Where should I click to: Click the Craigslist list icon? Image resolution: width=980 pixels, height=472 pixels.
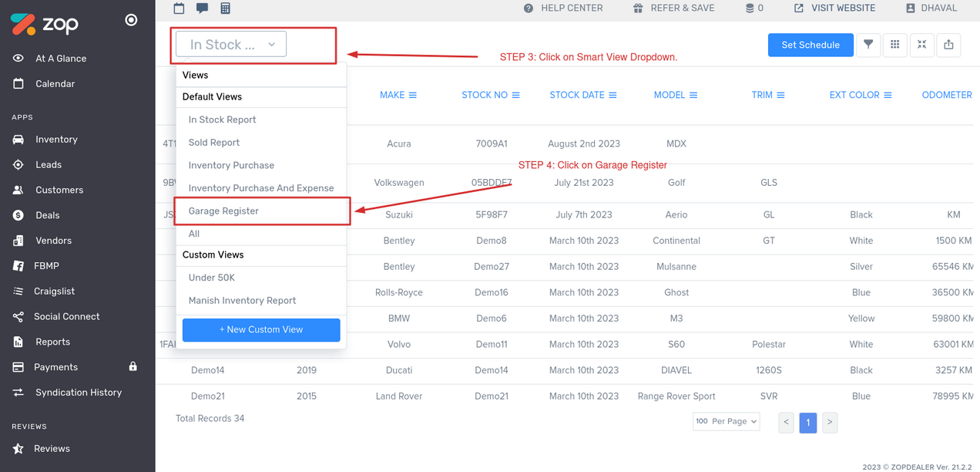pos(18,292)
